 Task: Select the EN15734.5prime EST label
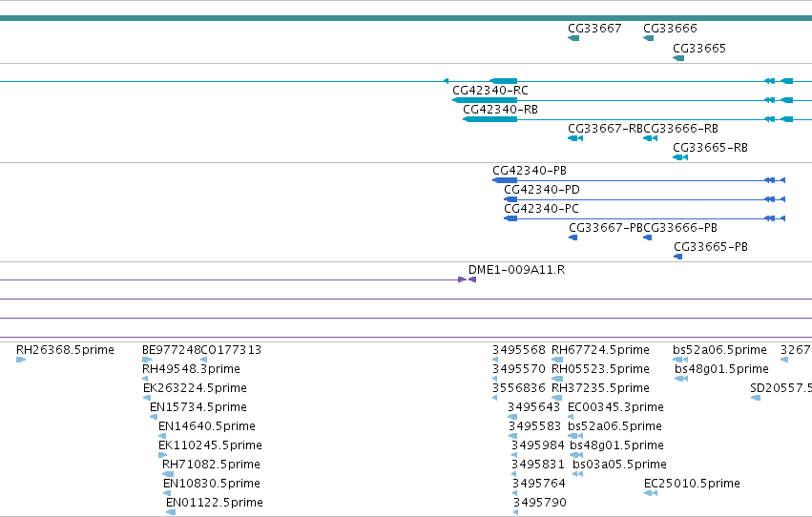click(x=198, y=408)
